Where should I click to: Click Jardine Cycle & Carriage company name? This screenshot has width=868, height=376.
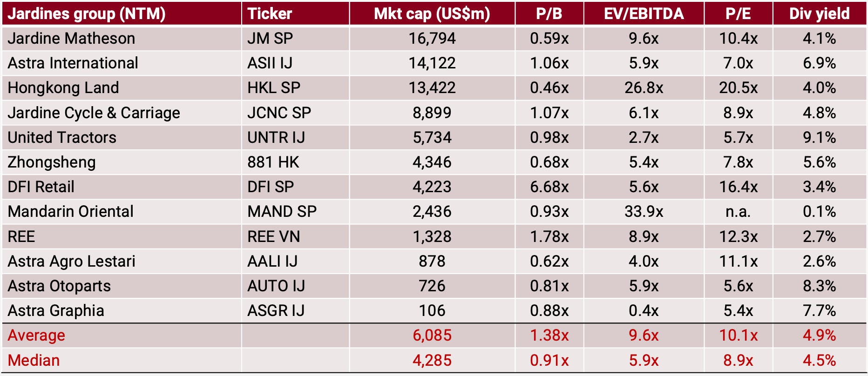point(94,113)
